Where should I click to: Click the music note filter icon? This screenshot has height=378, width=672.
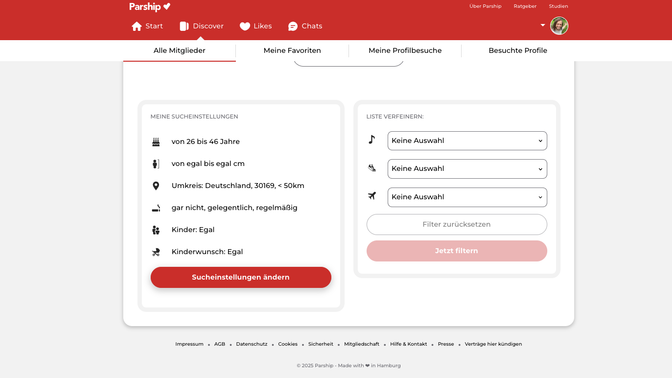click(x=372, y=139)
